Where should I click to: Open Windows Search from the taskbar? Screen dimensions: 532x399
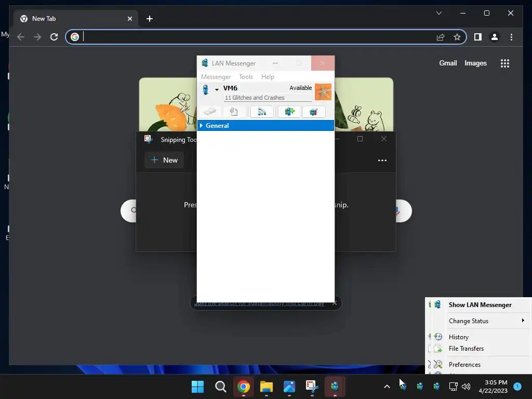[220, 387]
